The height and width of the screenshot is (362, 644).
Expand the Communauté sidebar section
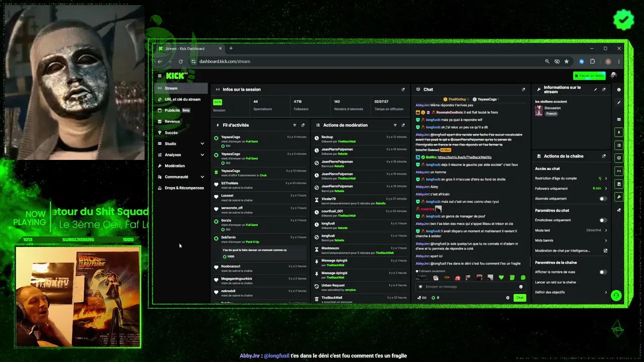click(x=202, y=177)
